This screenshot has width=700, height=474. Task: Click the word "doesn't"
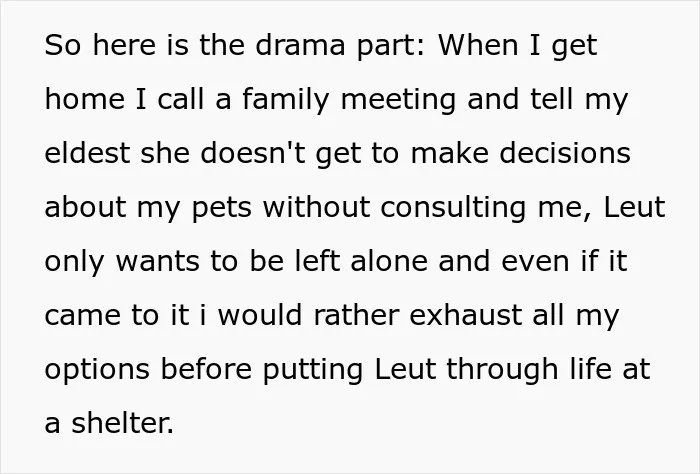point(253,153)
